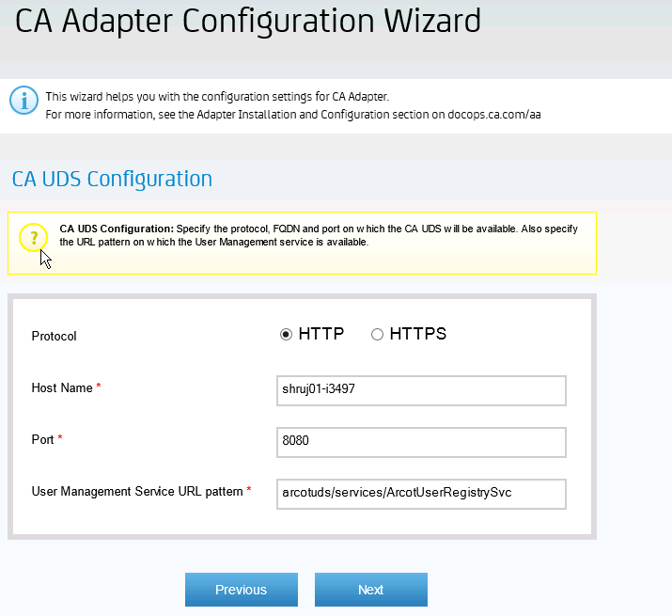Click the HTTP option label
672x616 pixels.
point(321,334)
